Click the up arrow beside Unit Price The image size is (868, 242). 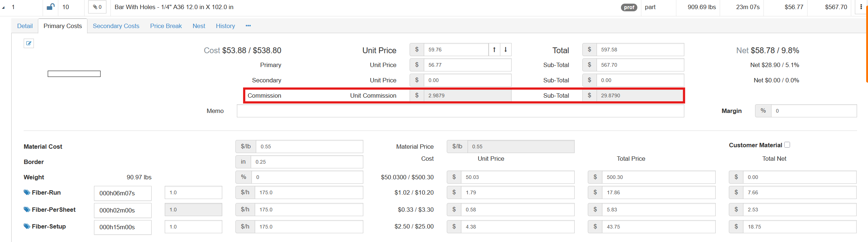(x=494, y=50)
